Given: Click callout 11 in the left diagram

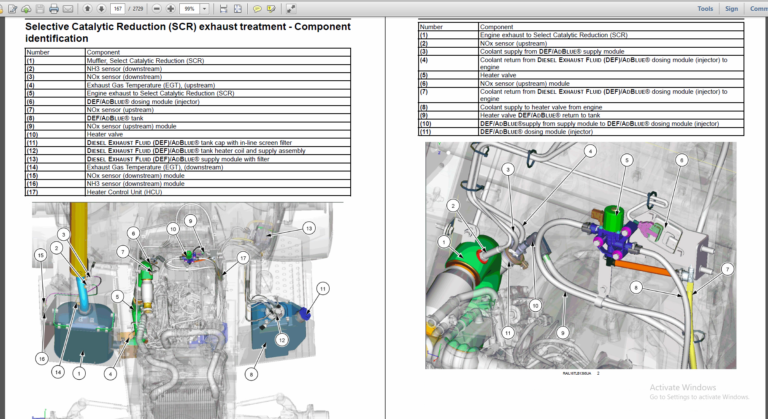Looking at the screenshot, I should 322,289.
